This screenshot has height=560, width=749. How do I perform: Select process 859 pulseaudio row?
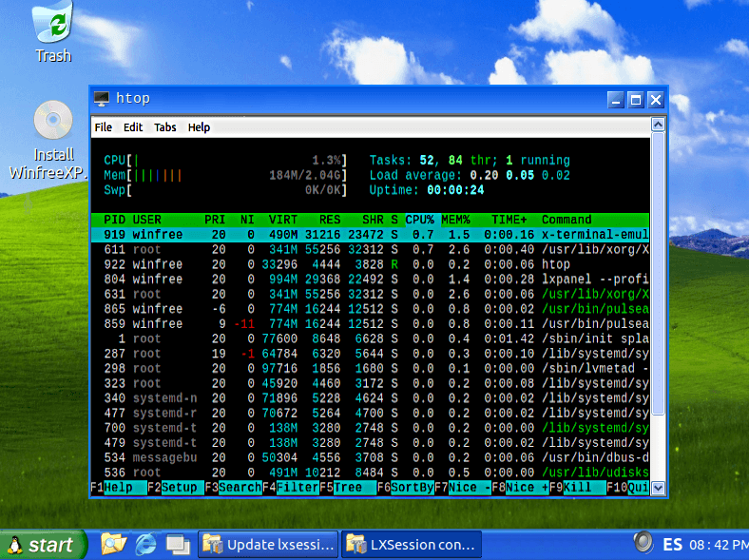(370, 324)
